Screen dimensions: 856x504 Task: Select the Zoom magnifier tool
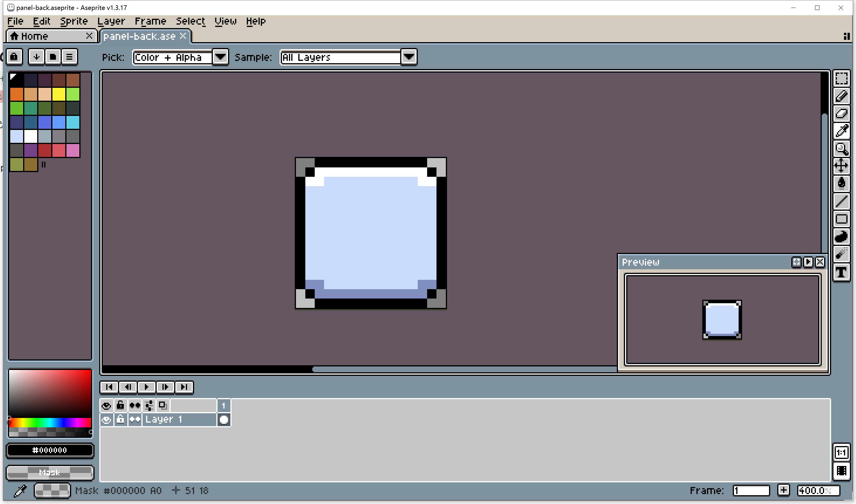coord(841,149)
